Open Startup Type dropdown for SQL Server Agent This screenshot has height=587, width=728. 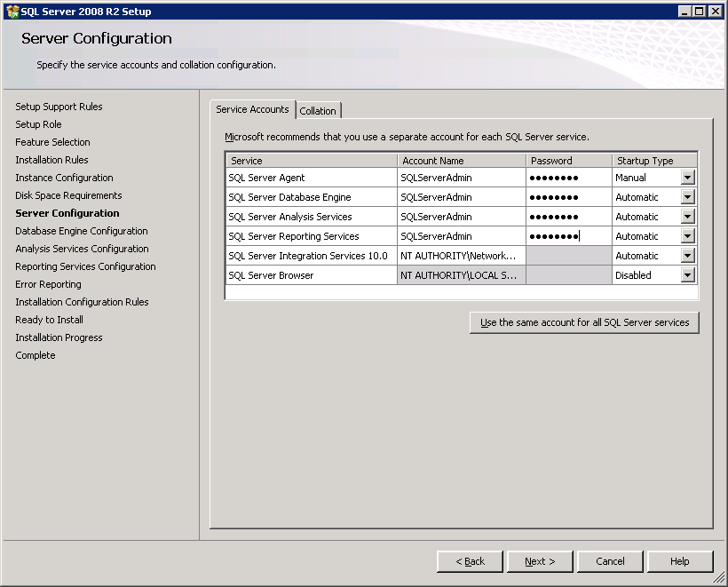(x=688, y=178)
